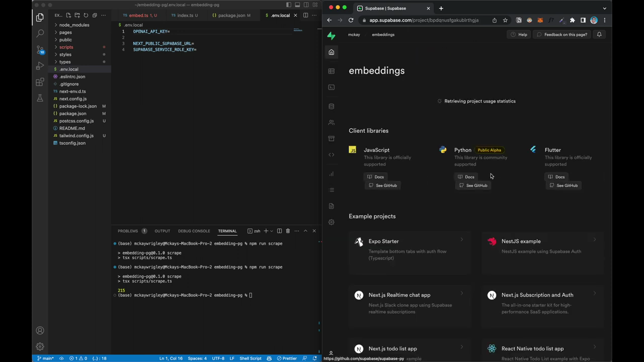Click Shell Script language mode in status bar
644x362 pixels.
tap(250, 358)
